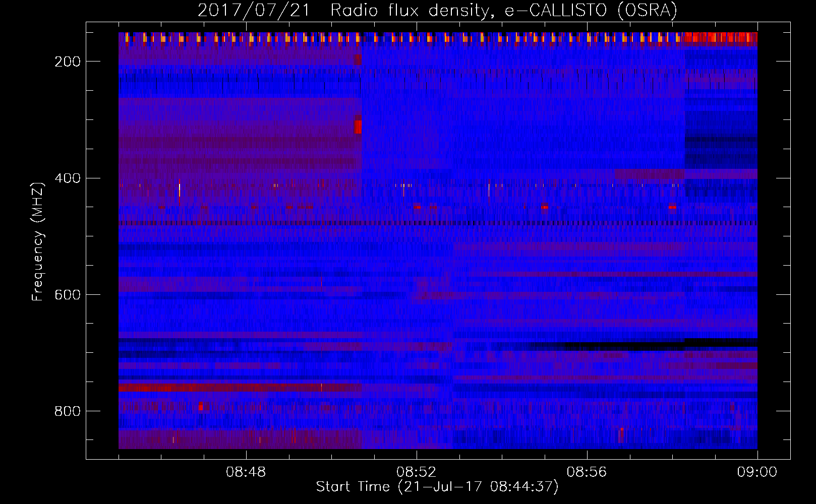
Task: Click the 600 frequency tick label
Action: pyautogui.click(x=68, y=295)
